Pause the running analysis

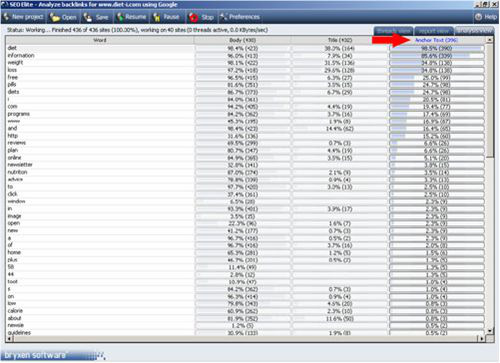pos(167,17)
